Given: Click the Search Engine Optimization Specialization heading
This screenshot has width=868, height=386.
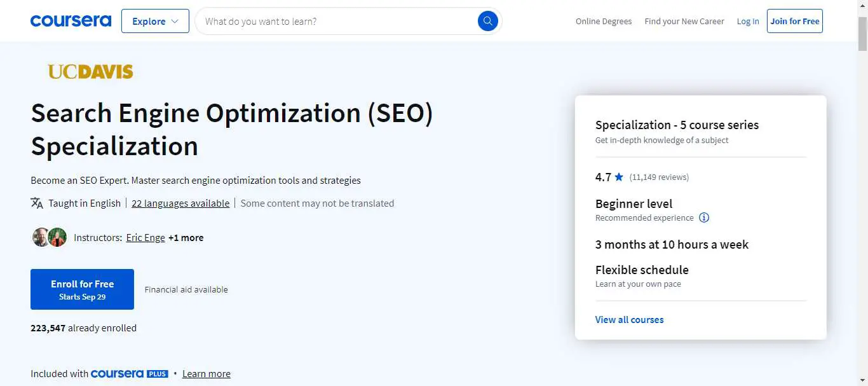Looking at the screenshot, I should point(232,129).
